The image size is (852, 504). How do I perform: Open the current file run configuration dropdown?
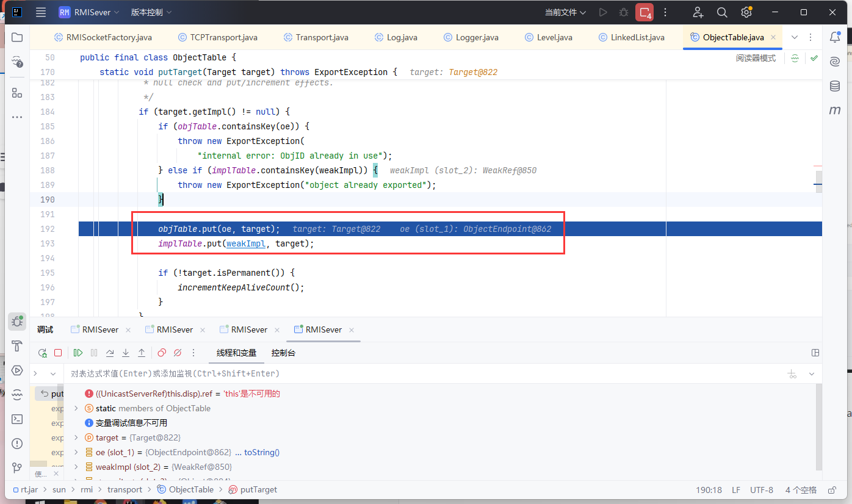click(565, 12)
